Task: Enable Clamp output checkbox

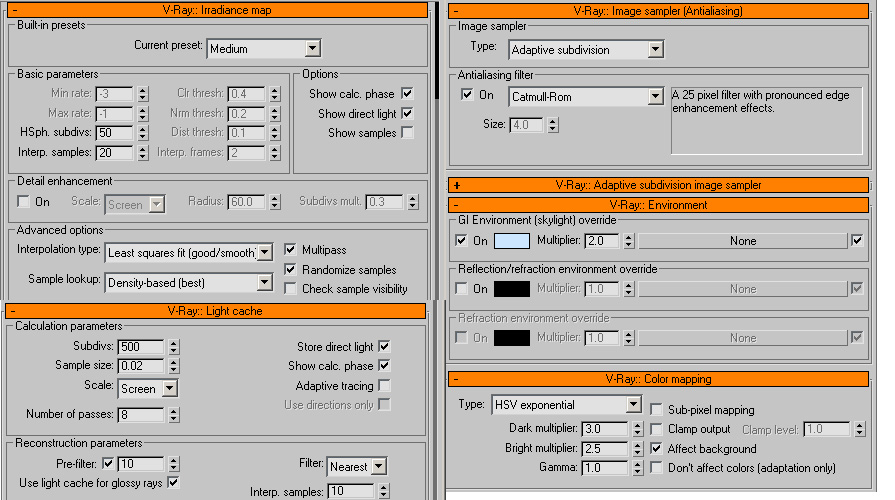Action: (x=656, y=429)
